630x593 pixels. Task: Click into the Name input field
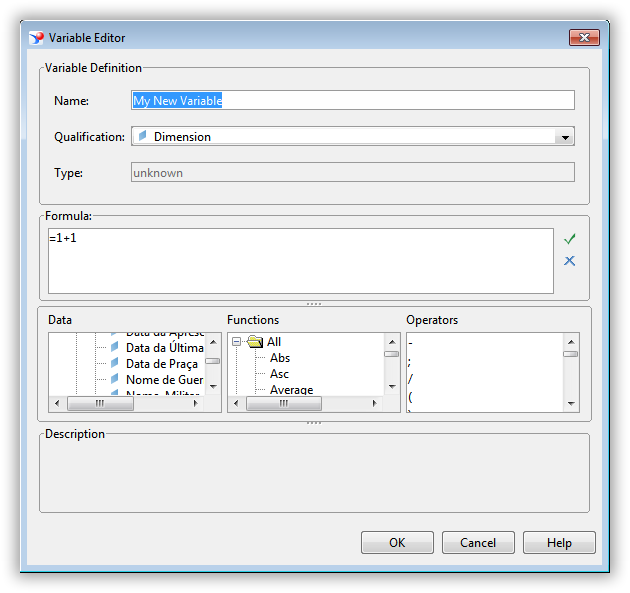pyautogui.click(x=353, y=100)
